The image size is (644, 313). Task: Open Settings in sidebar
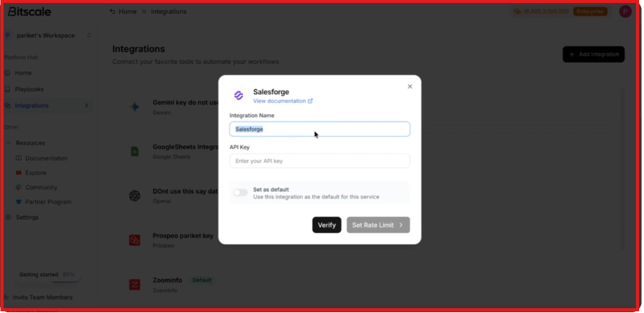coord(27,217)
